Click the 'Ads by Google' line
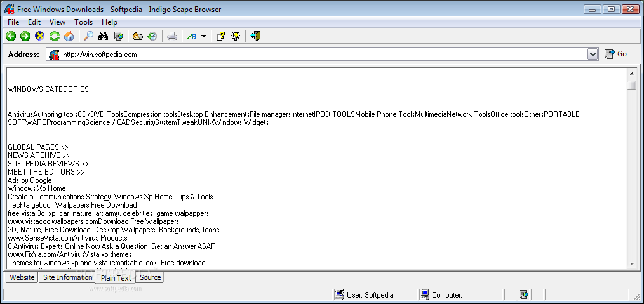The height and width of the screenshot is (304, 644). (x=30, y=180)
